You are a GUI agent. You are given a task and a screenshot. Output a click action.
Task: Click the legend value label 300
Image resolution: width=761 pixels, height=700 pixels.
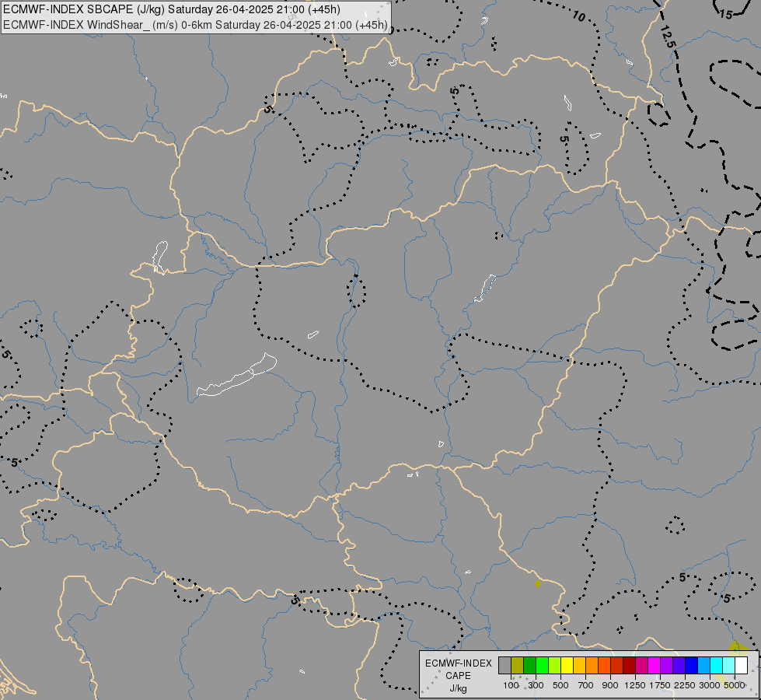[x=536, y=685]
